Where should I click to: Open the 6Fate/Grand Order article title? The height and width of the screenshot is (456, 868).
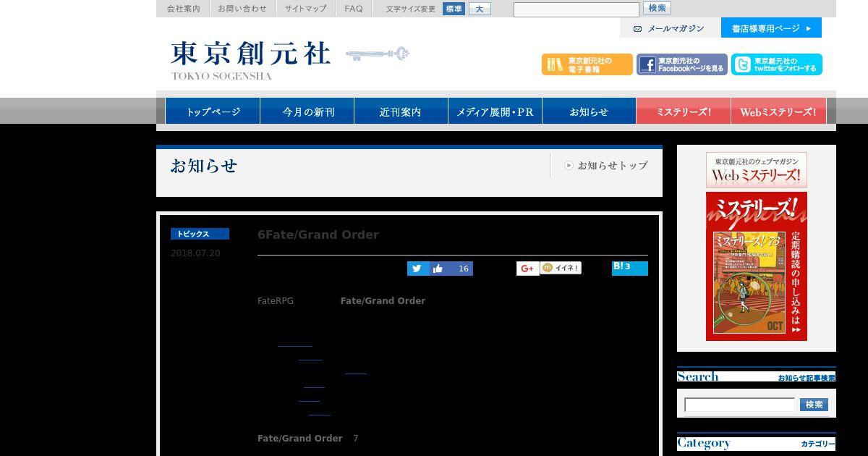[x=318, y=235]
